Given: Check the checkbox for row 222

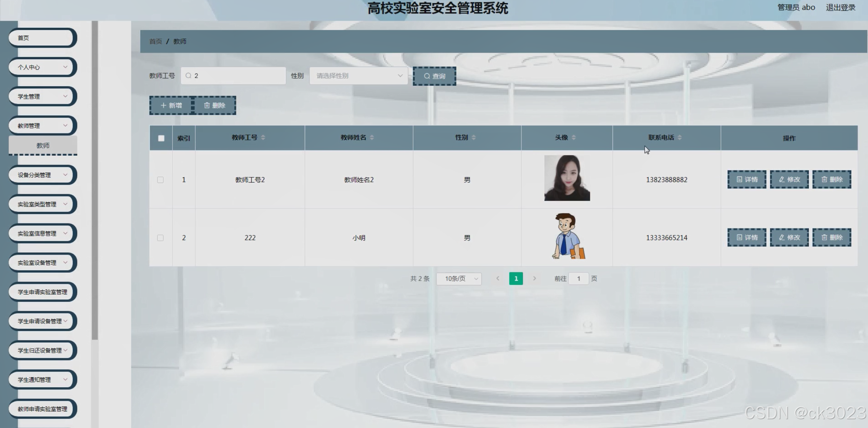Looking at the screenshot, I should [161, 238].
